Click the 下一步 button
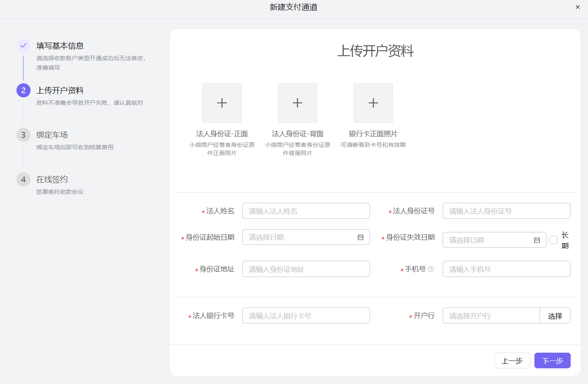Screen dimensions: 588x384 (552, 360)
